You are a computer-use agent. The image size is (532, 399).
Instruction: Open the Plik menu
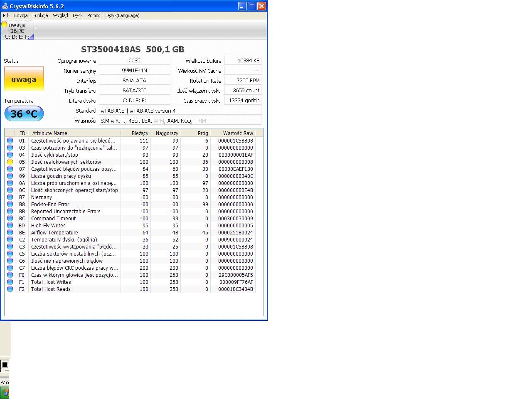point(6,15)
